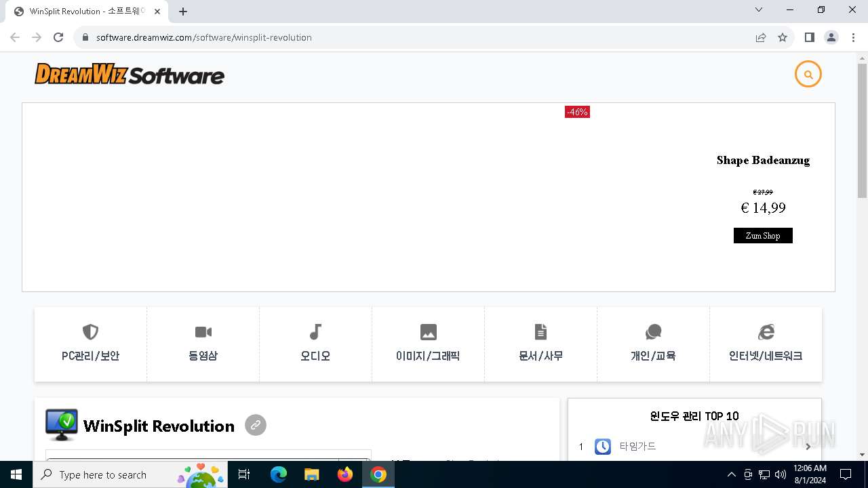
Task: View site info via padlock icon
Action: point(85,37)
